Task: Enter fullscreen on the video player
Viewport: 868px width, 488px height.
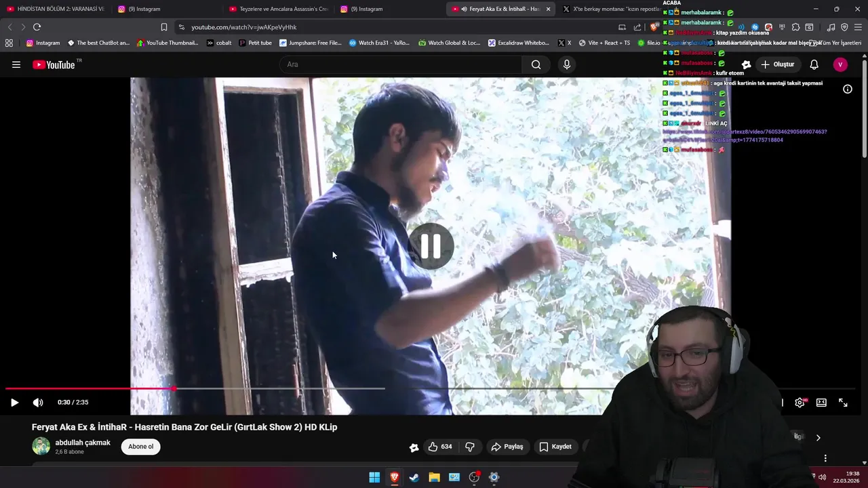Action: 843,403
